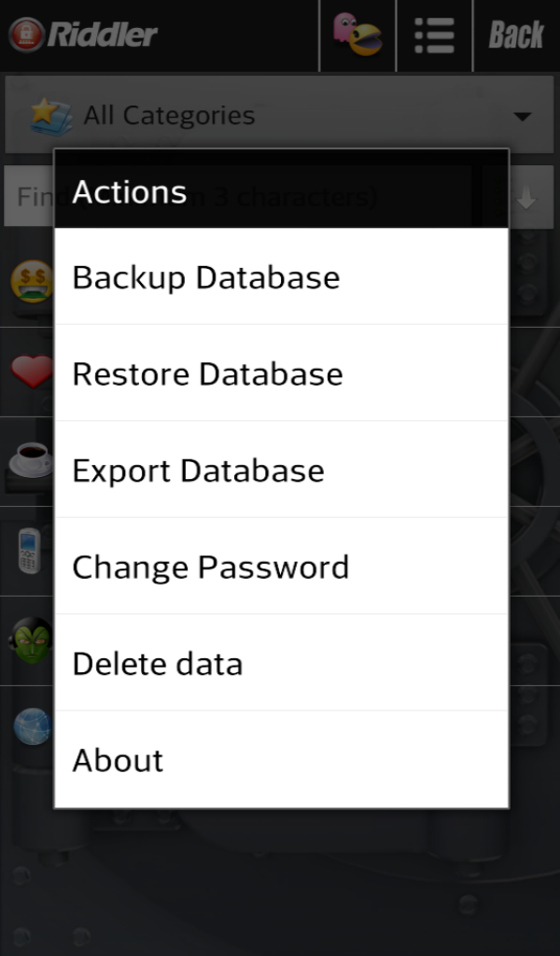Click the Riddler lock logo
The image size is (560, 956).
pyautogui.click(x=28, y=35)
